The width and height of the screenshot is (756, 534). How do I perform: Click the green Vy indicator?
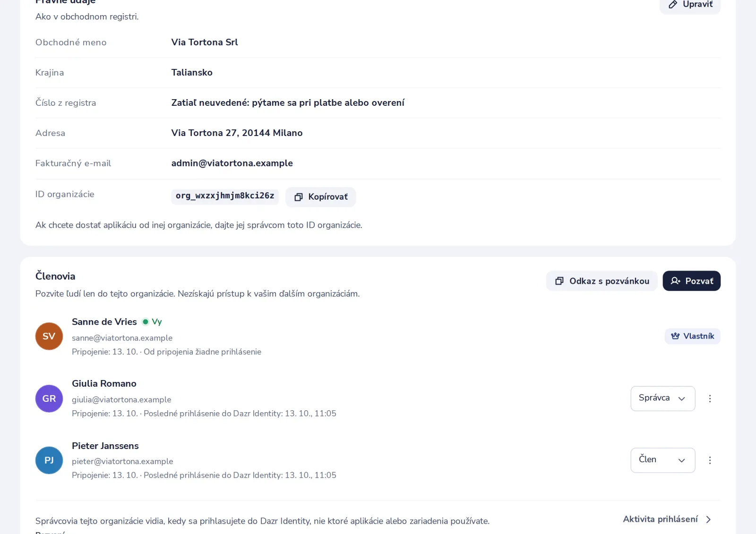point(152,322)
